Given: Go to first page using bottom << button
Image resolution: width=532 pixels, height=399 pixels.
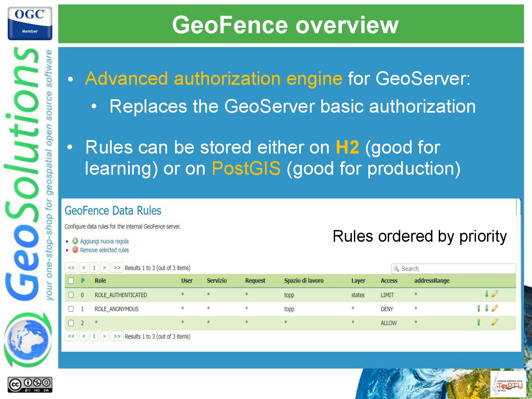Looking at the screenshot, I should (71, 336).
